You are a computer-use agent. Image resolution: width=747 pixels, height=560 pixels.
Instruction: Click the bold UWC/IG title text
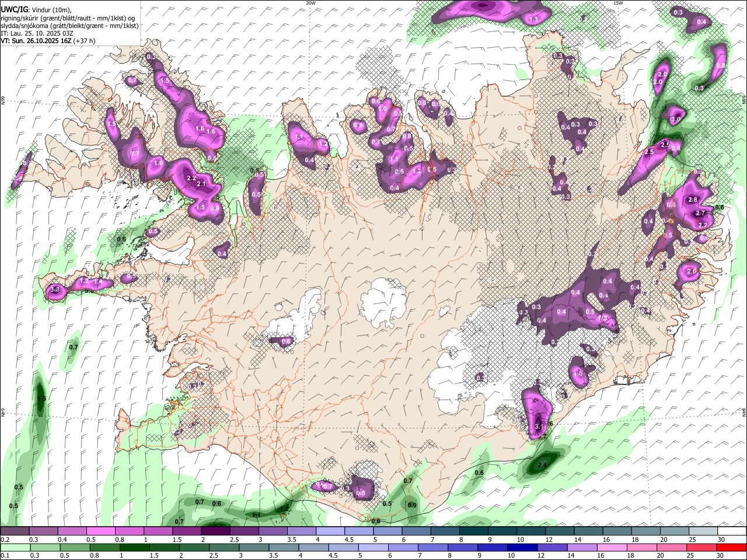14,10
